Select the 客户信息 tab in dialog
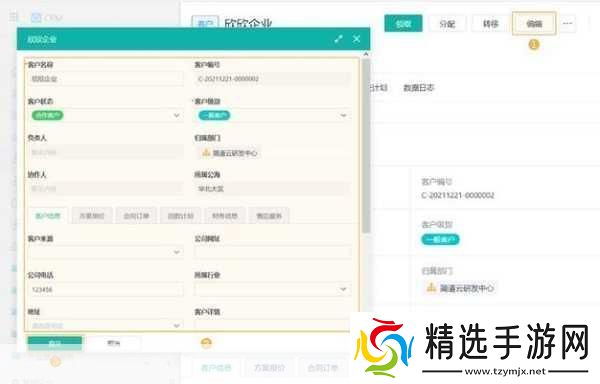 coord(48,216)
